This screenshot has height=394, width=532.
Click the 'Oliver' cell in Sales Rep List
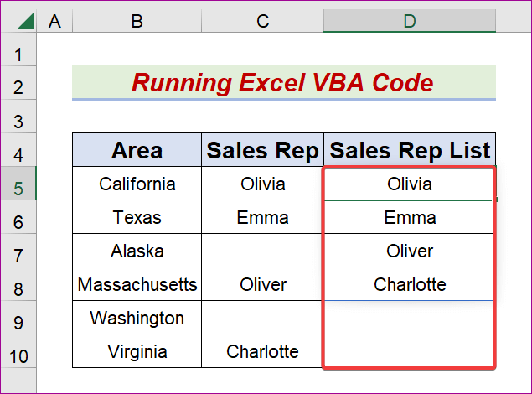(x=410, y=251)
